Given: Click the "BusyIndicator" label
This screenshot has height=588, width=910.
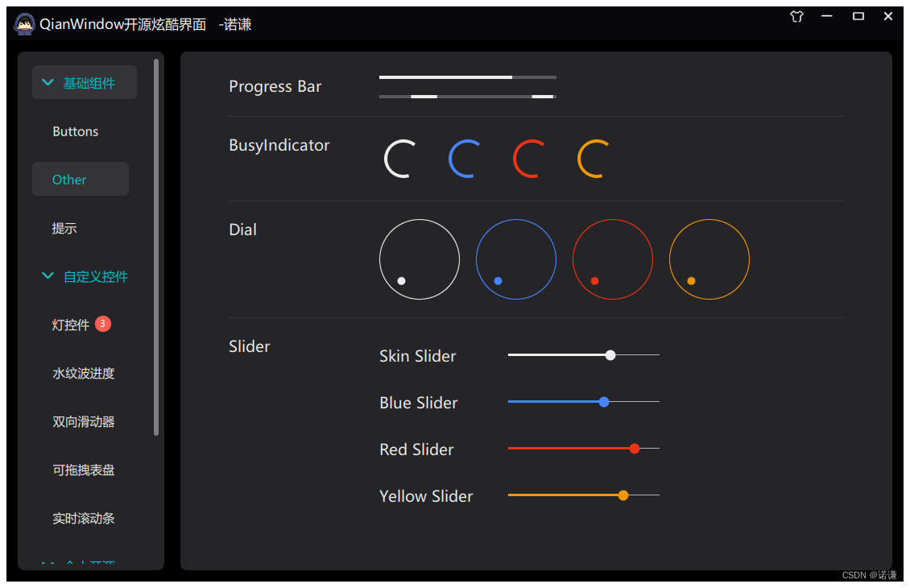Looking at the screenshot, I should coord(279,145).
